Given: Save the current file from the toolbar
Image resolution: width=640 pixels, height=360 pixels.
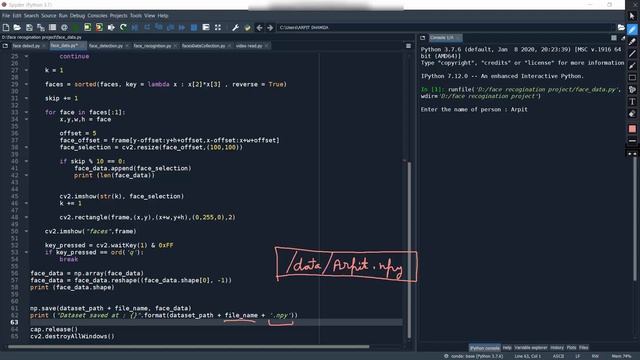Looking at the screenshot, I should point(29,27).
